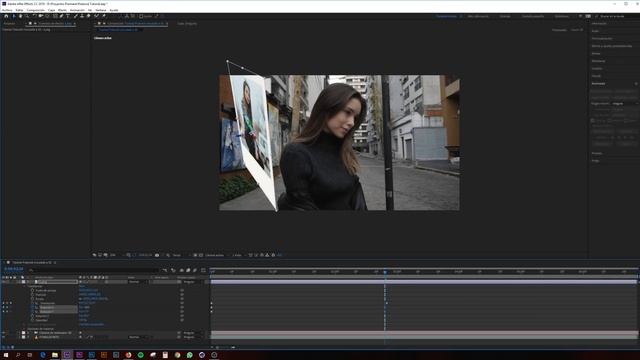Select the Hand tool

pos(20,16)
